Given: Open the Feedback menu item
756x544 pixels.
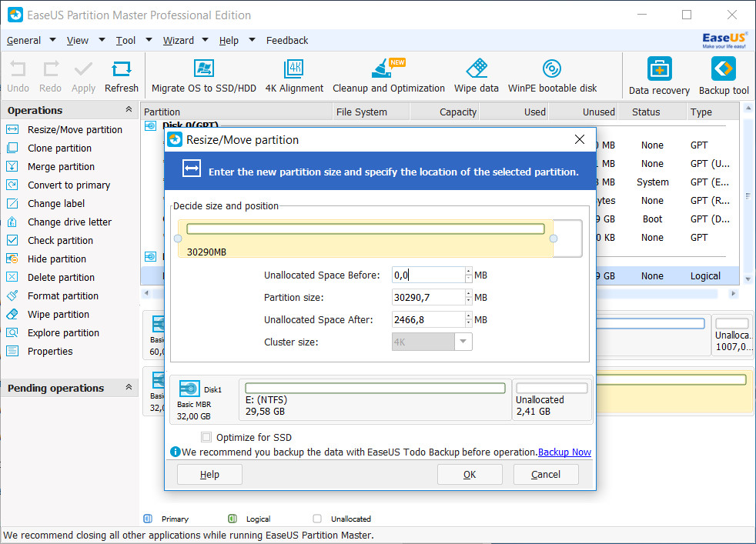Looking at the screenshot, I should point(287,41).
